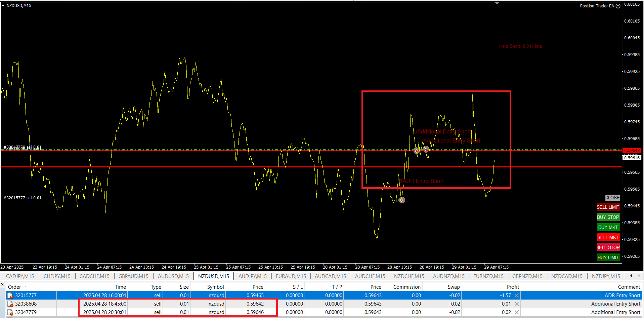Sort orders by the Symbol column header
Viewport: 644px width, 318px height.
208,287
